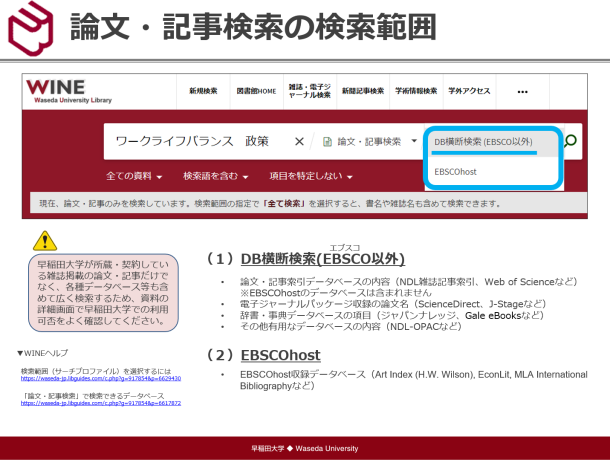The height and width of the screenshot is (460, 610).
Task: Open the 全ての資料 filter dropdown
Action: coord(134,176)
